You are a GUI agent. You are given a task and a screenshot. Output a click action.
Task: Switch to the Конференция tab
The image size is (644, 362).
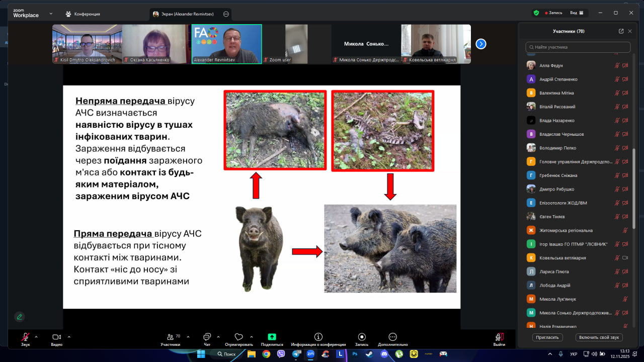click(83, 14)
